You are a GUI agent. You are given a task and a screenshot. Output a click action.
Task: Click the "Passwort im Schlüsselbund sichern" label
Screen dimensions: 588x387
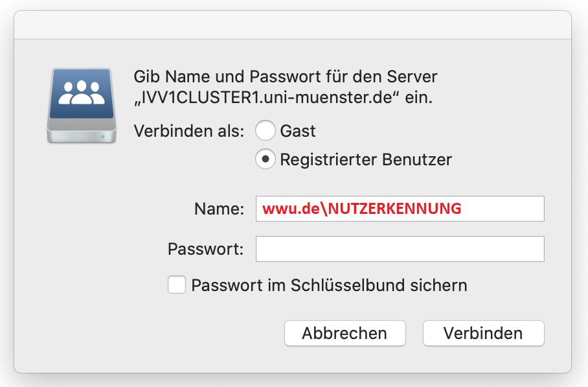click(x=329, y=285)
